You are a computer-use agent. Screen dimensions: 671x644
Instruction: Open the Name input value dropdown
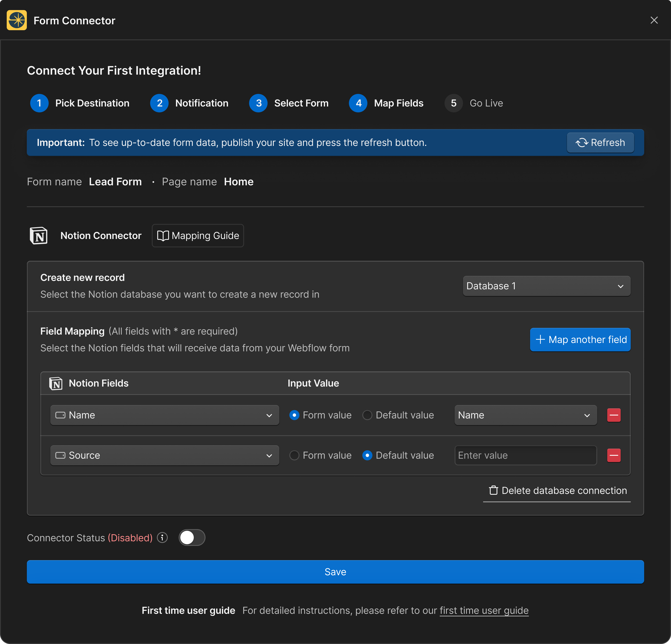(525, 415)
